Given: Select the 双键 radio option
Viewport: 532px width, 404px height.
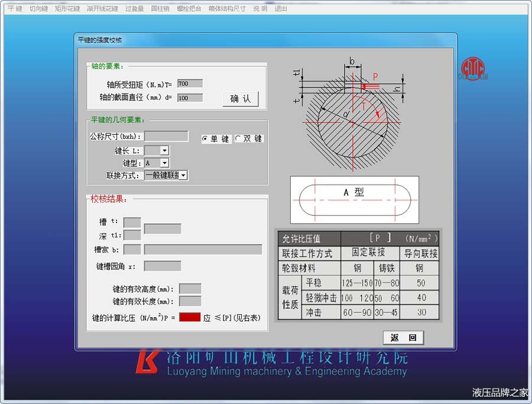Looking at the screenshot, I should tap(238, 138).
